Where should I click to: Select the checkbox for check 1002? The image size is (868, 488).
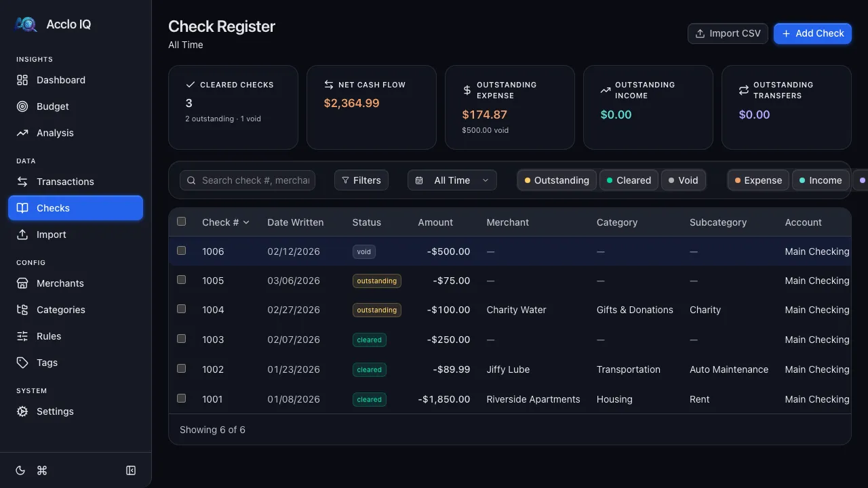click(x=181, y=369)
